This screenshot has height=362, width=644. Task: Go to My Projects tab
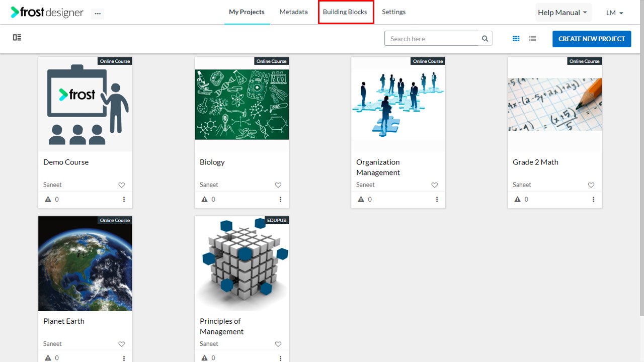point(247,12)
